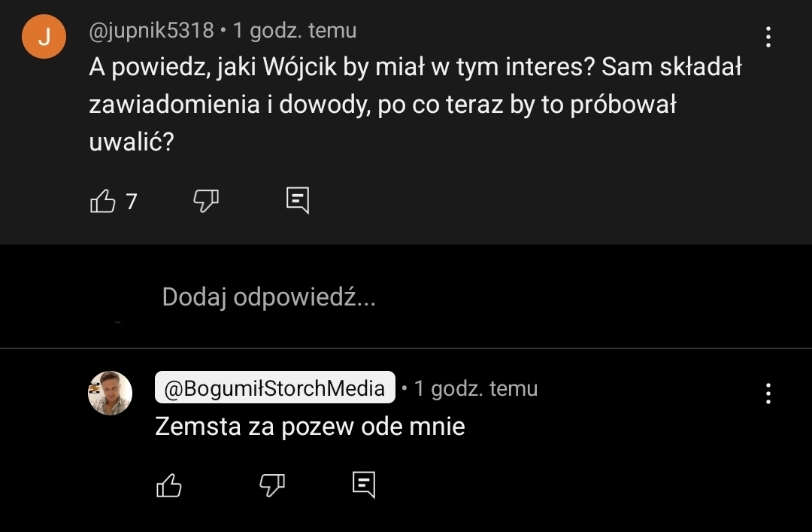
Task: Click the jupnik5318 '1 godz. temu' timestamp
Action: tap(295, 30)
